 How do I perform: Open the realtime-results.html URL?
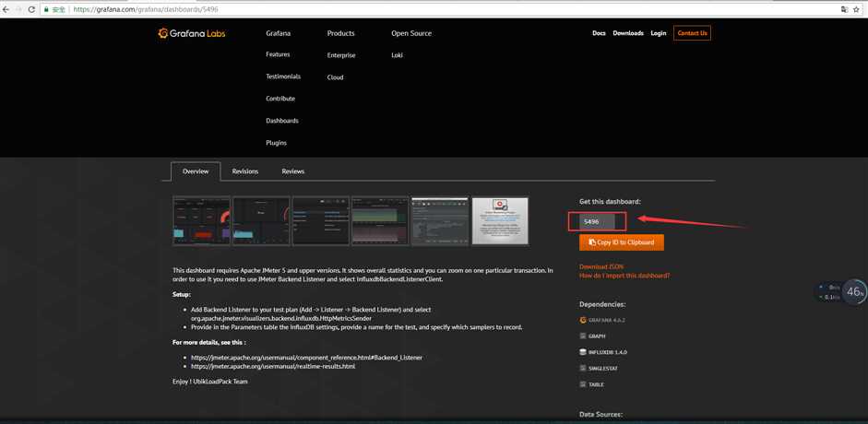[273, 367]
